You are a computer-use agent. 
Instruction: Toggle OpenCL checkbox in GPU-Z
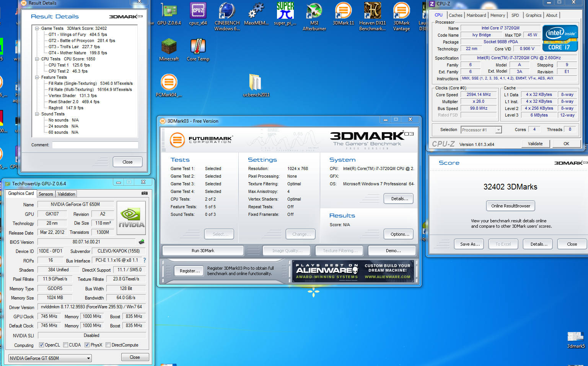[41, 345]
